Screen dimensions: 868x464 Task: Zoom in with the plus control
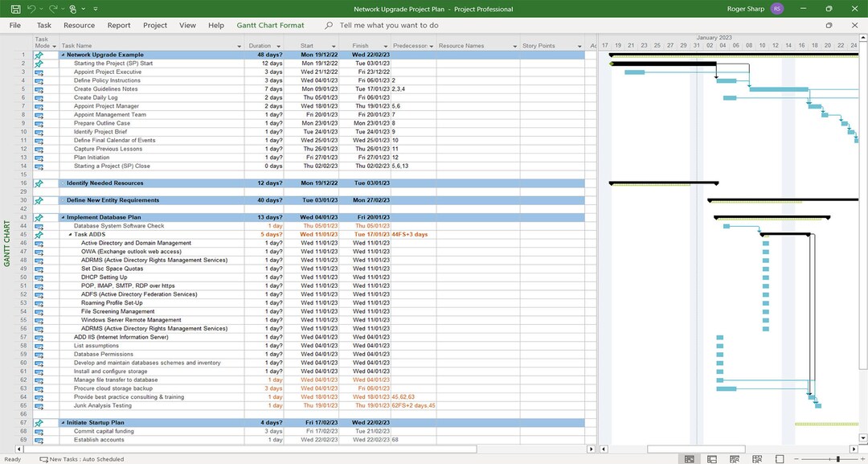point(862,458)
